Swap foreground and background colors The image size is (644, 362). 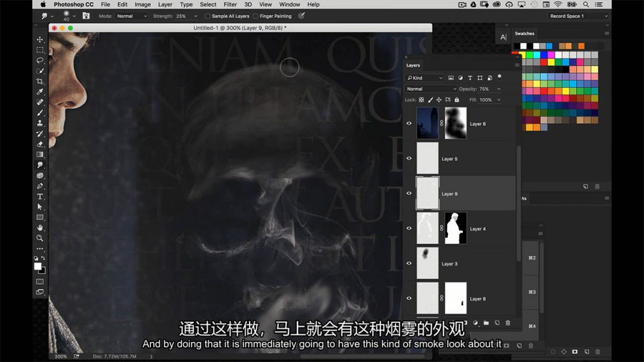pyautogui.click(x=43, y=258)
